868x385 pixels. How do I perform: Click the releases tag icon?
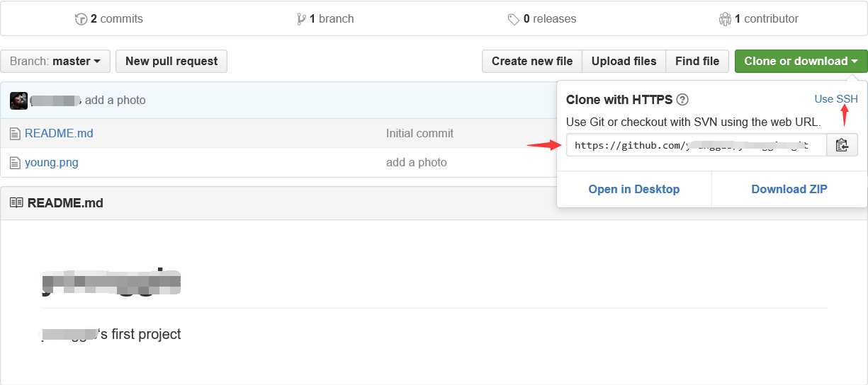click(514, 19)
